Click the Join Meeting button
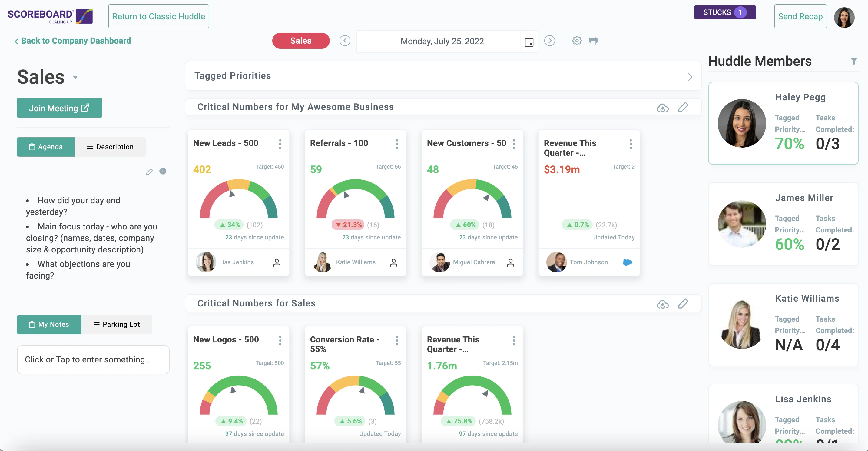This screenshot has width=868, height=451. tap(59, 108)
